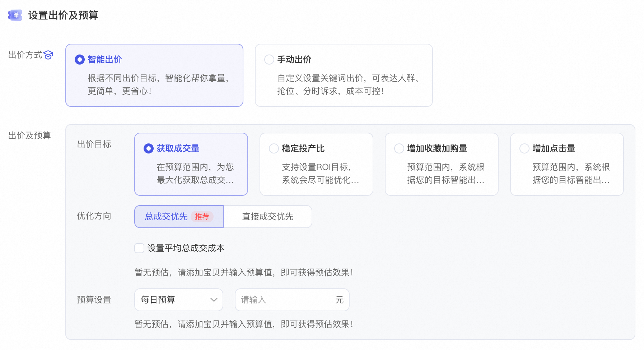
Task: Choose the 增加点击量 bidding goal
Action: tap(524, 148)
